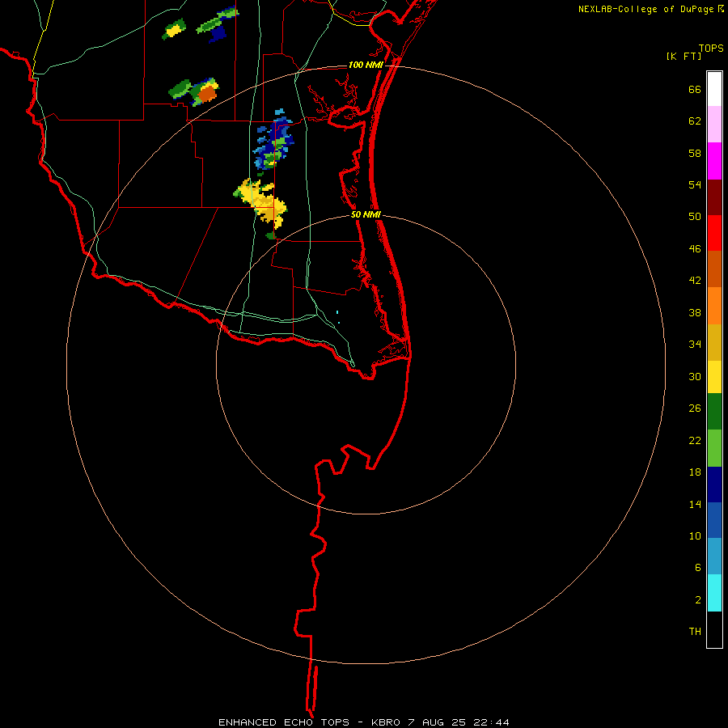The image size is (728, 728).
Task: Click the legend value "54"
Action: (695, 184)
